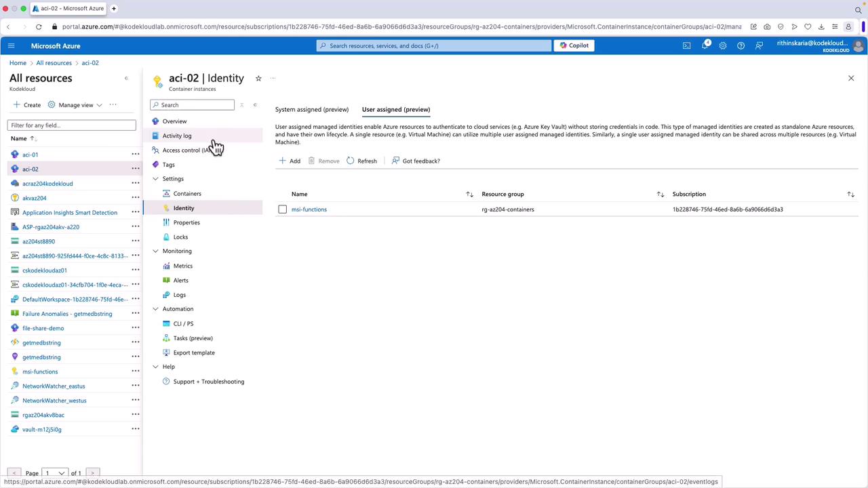
Task: Open more options for vault-m12j5i0g
Action: (136, 429)
